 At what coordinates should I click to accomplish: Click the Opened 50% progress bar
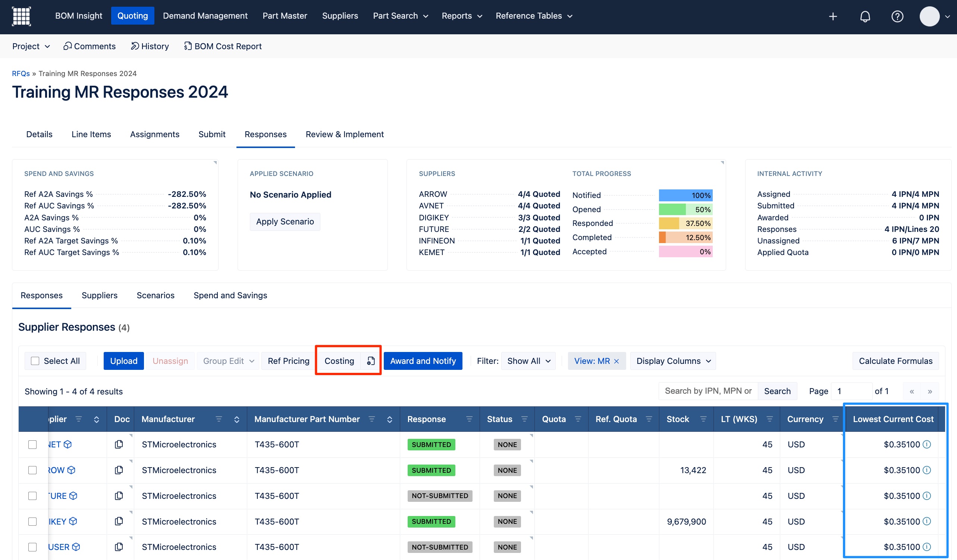click(685, 209)
